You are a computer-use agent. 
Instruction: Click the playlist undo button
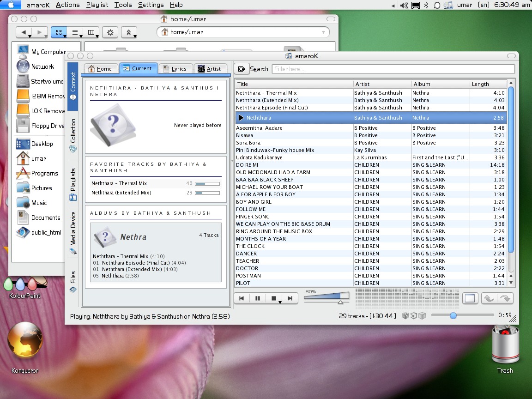[x=489, y=298]
